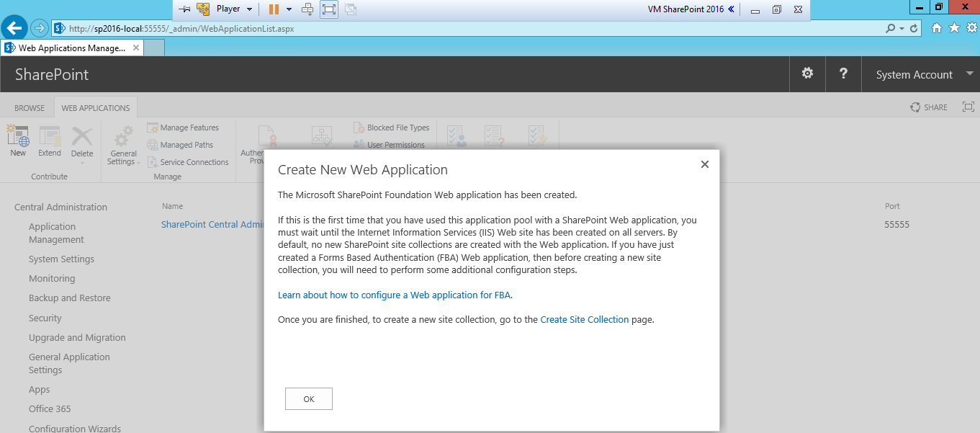Image resolution: width=980 pixels, height=433 pixels.
Task: Open System Settings in the sidebar
Action: 61,259
